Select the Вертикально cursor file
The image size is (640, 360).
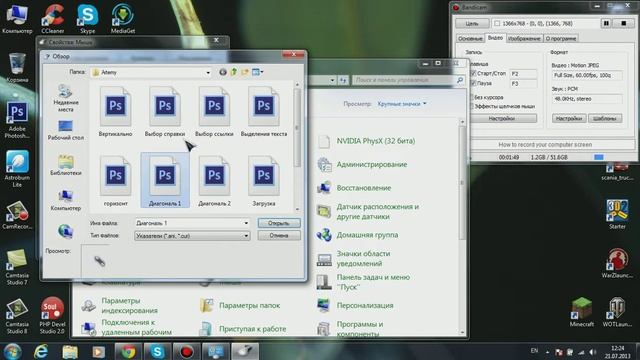pos(116,111)
